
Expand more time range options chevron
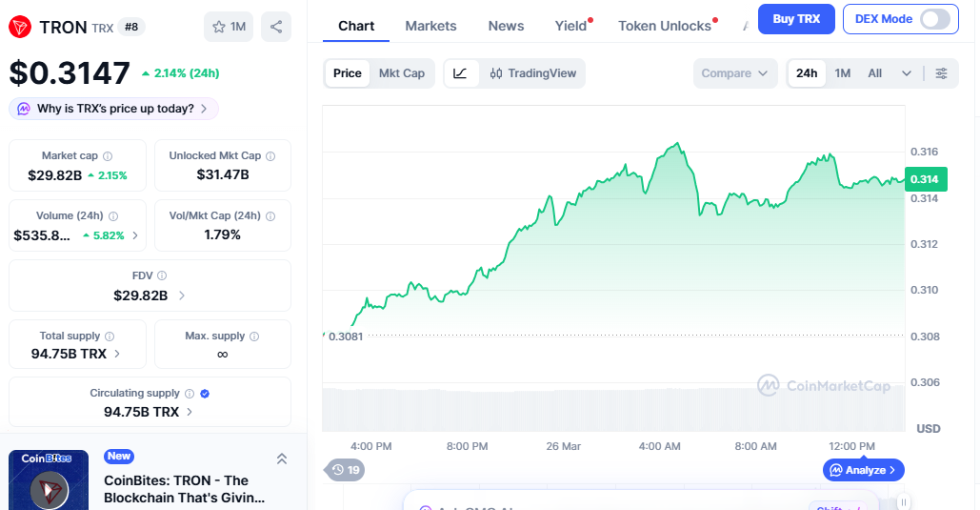click(x=907, y=73)
